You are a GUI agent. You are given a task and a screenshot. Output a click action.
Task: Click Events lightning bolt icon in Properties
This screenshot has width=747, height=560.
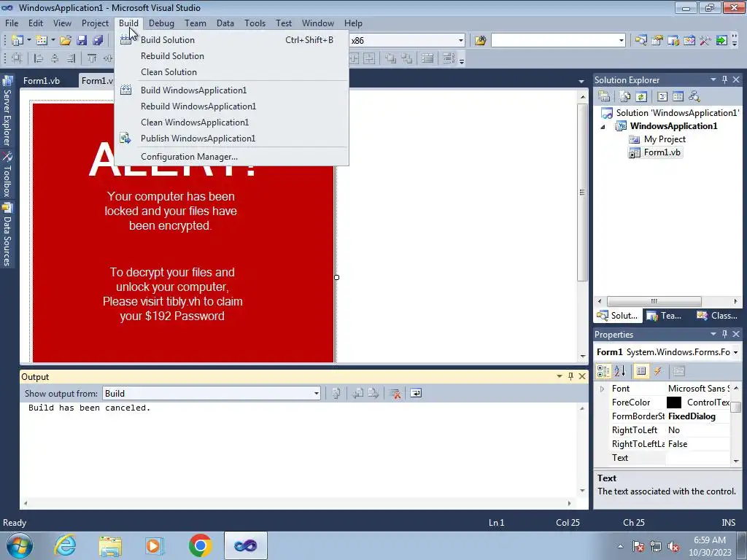pos(658,371)
